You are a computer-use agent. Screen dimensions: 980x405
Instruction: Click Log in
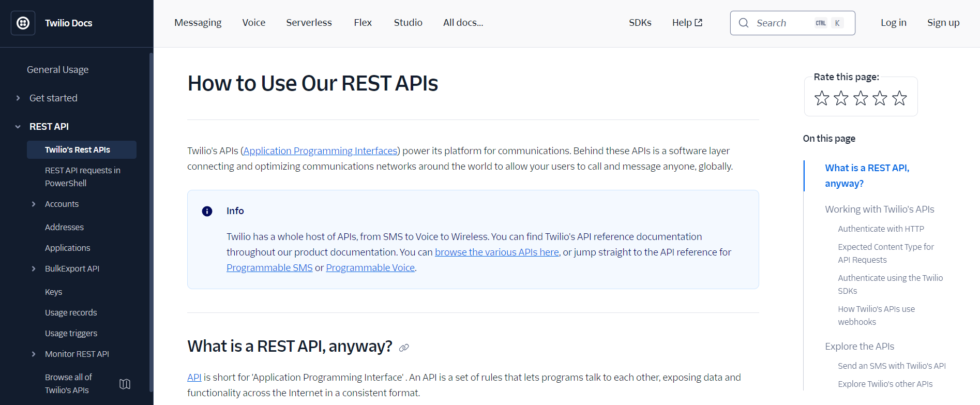(894, 23)
